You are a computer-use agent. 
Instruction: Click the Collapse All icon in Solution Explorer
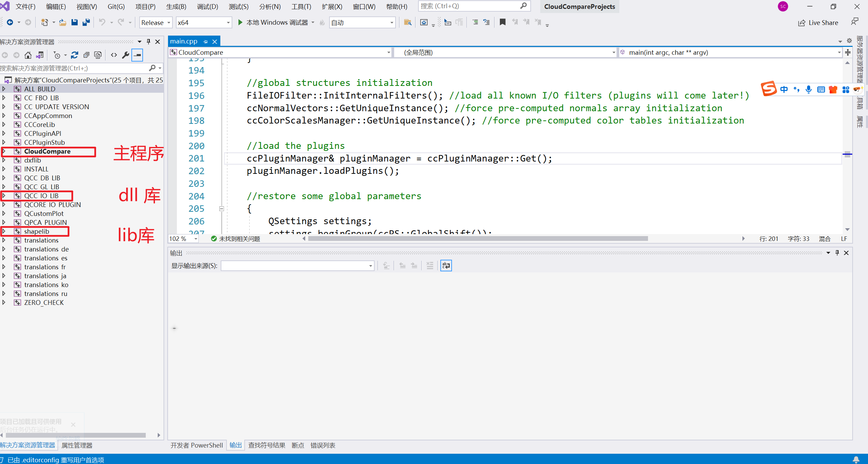click(x=86, y=55)
